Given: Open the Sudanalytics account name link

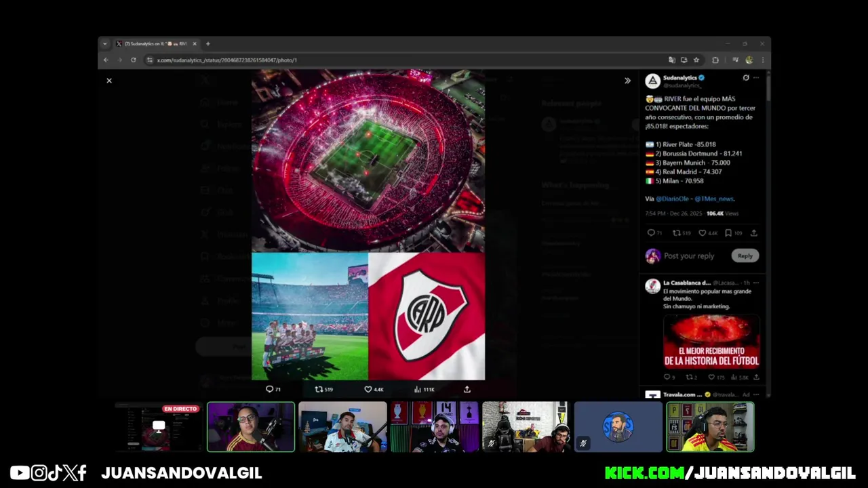Looking at the screenshot, I should (680, 78).
